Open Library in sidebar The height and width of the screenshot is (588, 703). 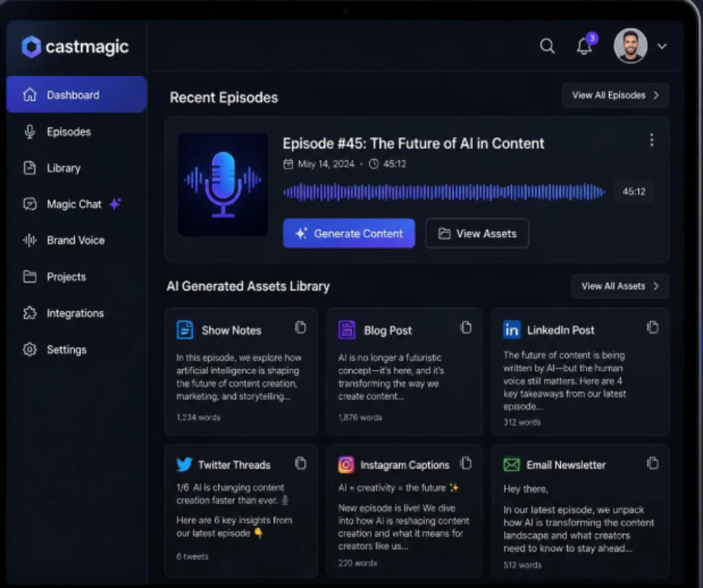[x=77, y=168]
